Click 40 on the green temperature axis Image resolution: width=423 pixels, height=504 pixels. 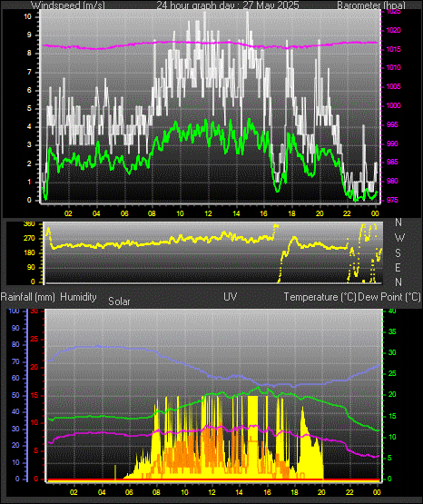(392, 311)
